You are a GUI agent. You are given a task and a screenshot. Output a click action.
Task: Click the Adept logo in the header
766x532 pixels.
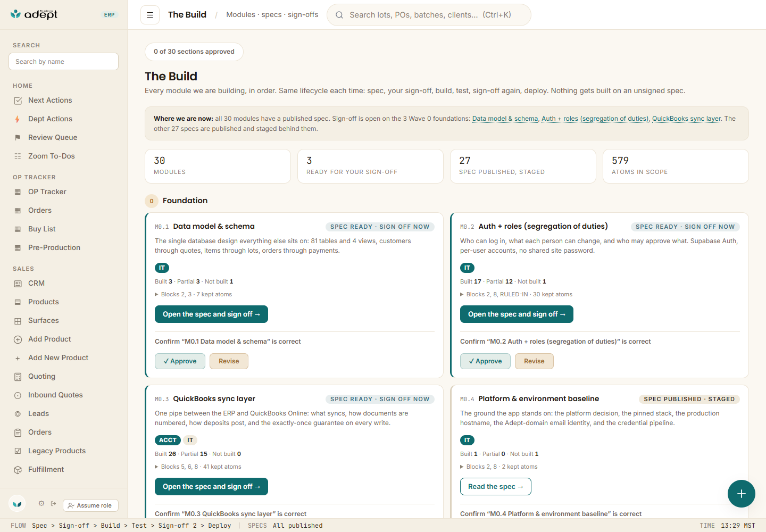(x=34, y=14)
